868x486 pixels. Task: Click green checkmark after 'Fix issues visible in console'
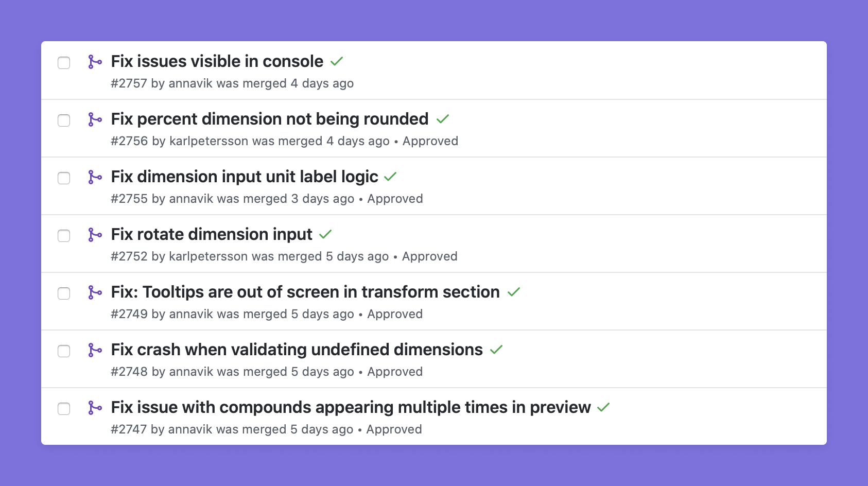(337, 62)
